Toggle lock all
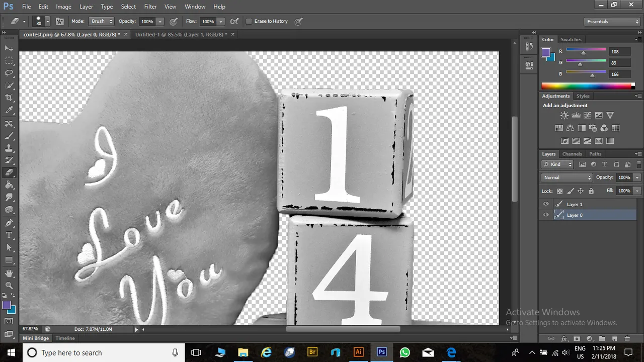644x362 pixels. [591, 191]
